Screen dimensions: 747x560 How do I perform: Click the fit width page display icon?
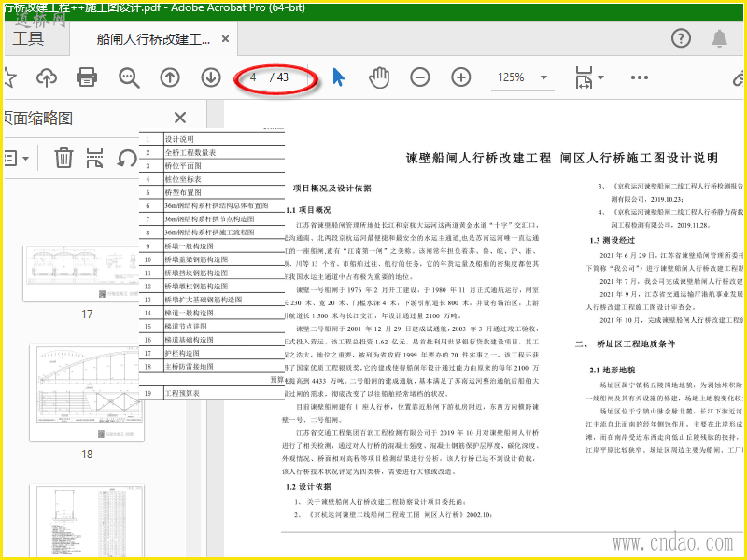tap(584, 77)
